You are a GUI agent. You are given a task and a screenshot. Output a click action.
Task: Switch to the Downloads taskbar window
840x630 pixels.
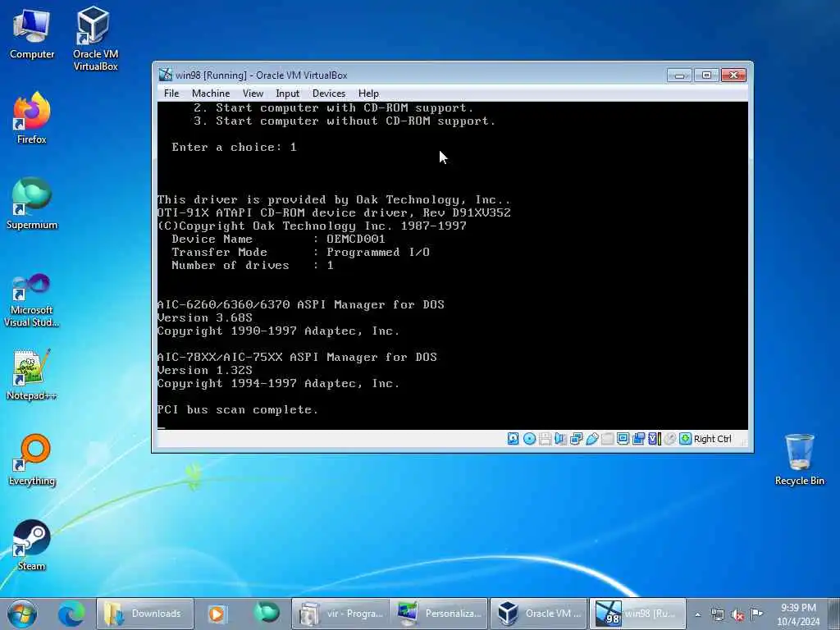tap(144, 614)
